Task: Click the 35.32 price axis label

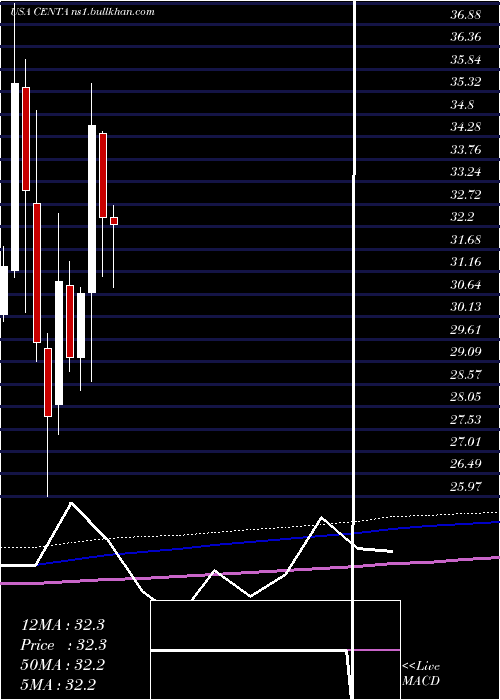Action: point(466,82)
